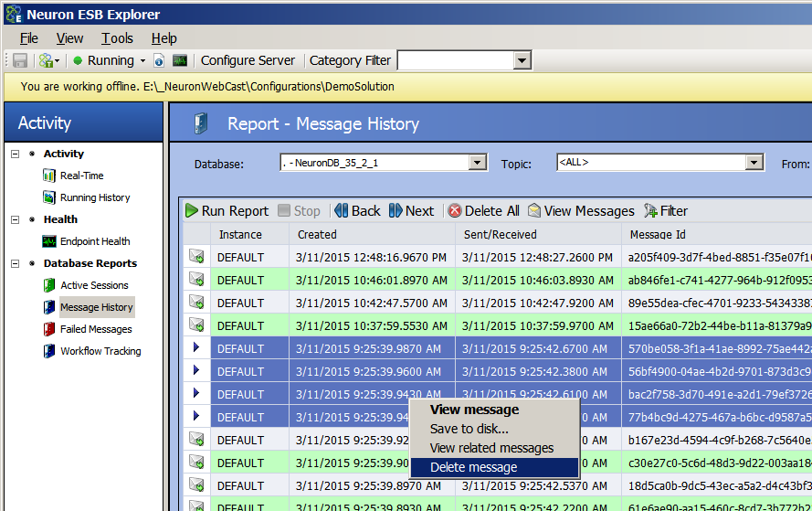
Task: Click the Failed Messages red book icon
Action: tap(49, 329)
